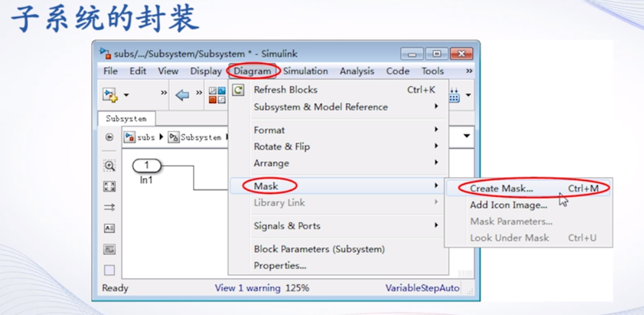This screenshot has height=315, width=644.
Task: Choose Properties... from the Diagram menu
Action: click(339, 265)
